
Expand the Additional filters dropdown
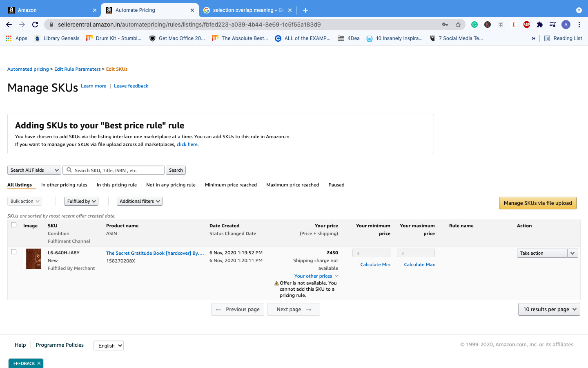pyautogui.click(x=139, y=201)
